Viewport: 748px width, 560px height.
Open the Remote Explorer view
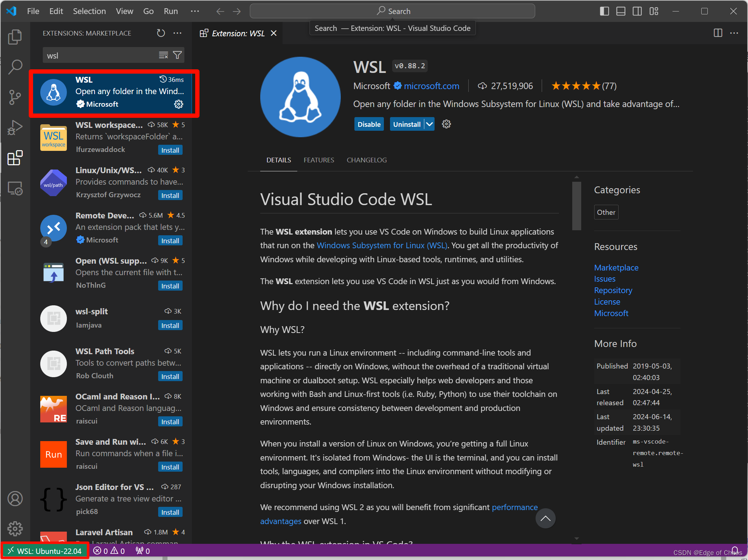click(x=15, y=188)
